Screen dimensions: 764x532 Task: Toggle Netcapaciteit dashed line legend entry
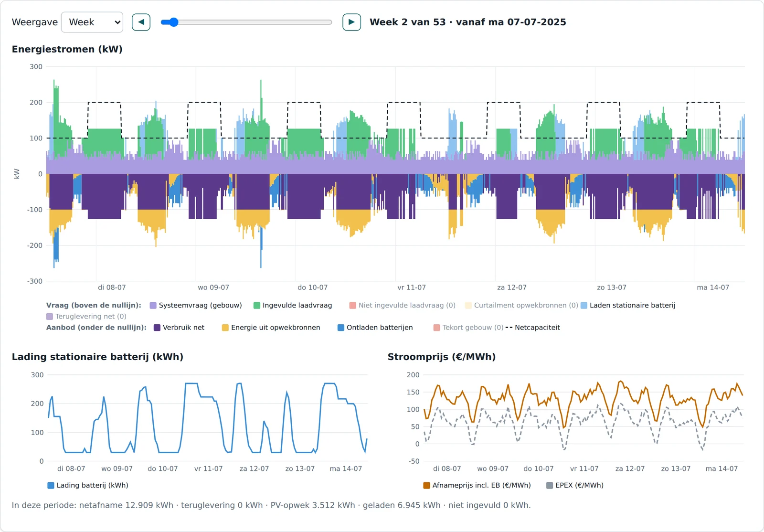click(x=533, y=327)
